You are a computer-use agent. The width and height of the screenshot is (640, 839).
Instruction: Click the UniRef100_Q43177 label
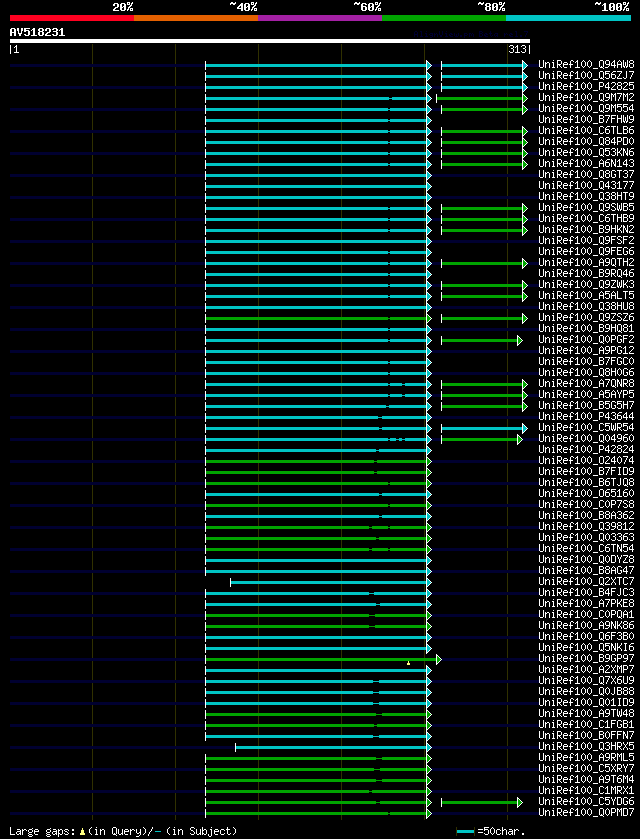coord(586,186)
